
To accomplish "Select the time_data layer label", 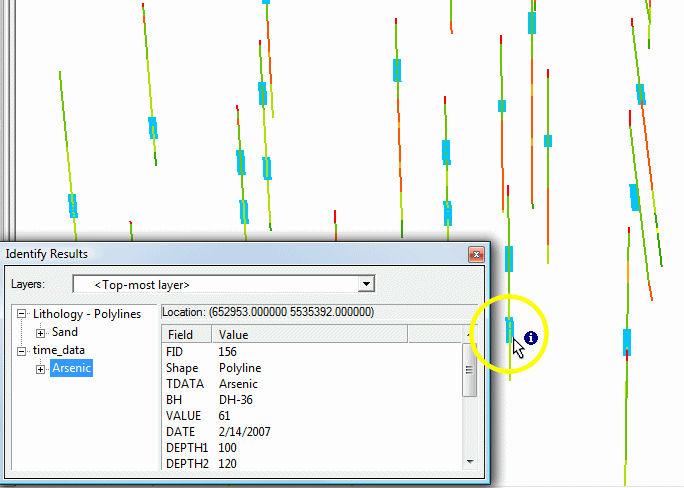I will click(59, 350).
